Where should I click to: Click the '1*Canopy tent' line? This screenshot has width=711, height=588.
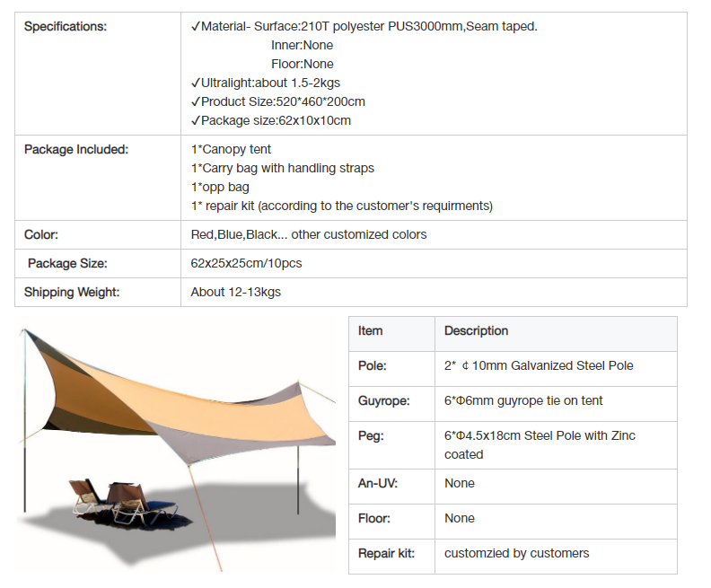(231, 150)
